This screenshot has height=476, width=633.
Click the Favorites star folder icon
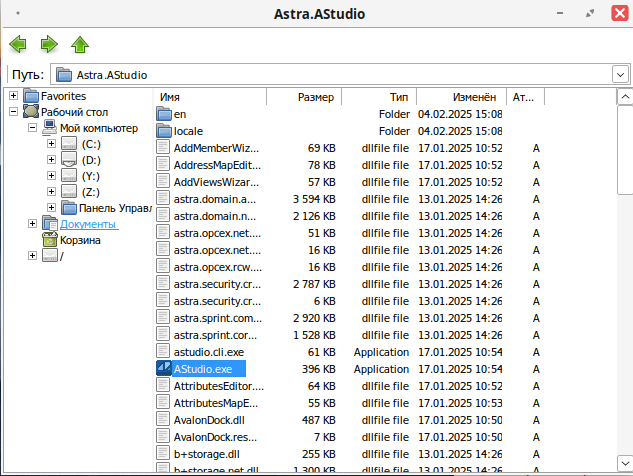31,96
